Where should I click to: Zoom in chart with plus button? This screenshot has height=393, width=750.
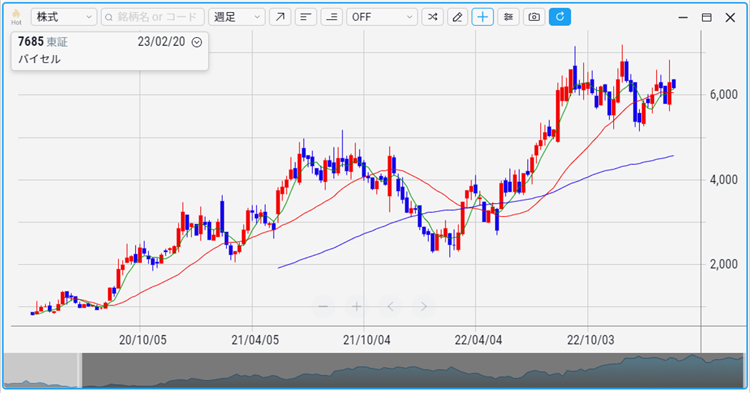pyautogui.click(x=356, y=306)
